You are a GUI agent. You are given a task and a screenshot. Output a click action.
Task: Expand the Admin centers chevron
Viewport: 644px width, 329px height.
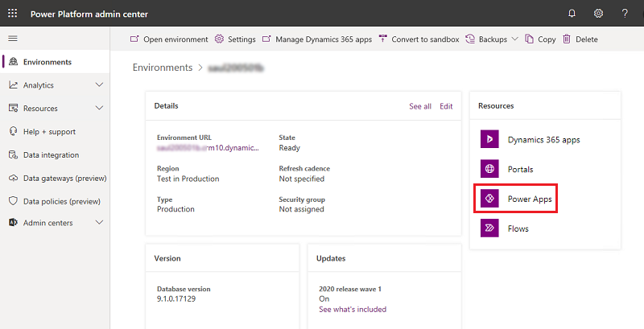[x=99, y=222]
